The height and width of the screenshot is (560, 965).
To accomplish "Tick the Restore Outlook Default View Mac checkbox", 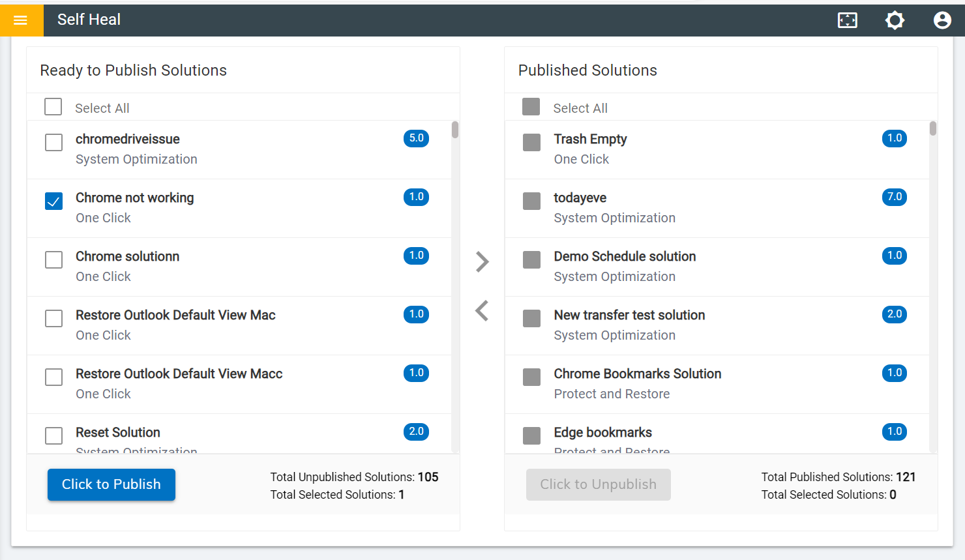I will click(x=54, y=319).
